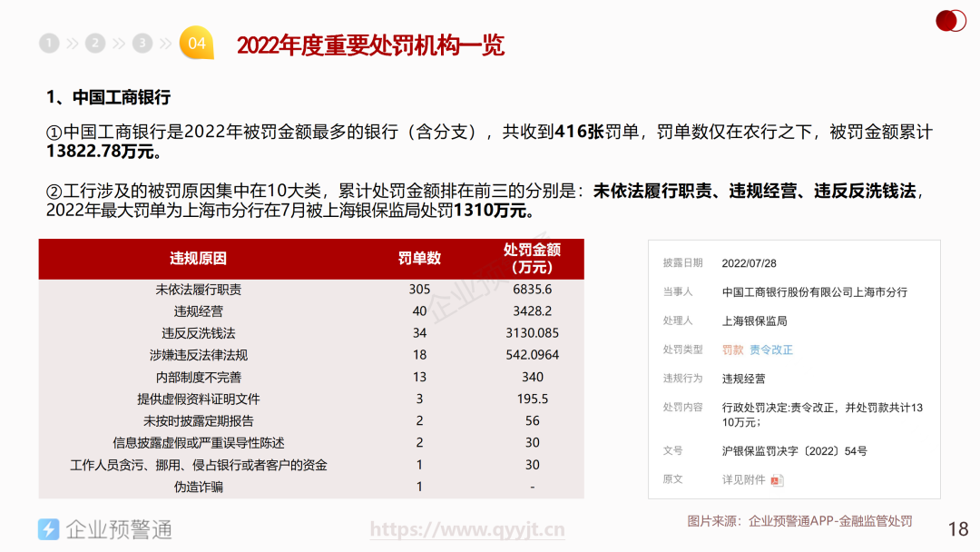Viewport: 980px width, 552px height.
Task: Click the 违规原因 column header
Action: point(198,258)
